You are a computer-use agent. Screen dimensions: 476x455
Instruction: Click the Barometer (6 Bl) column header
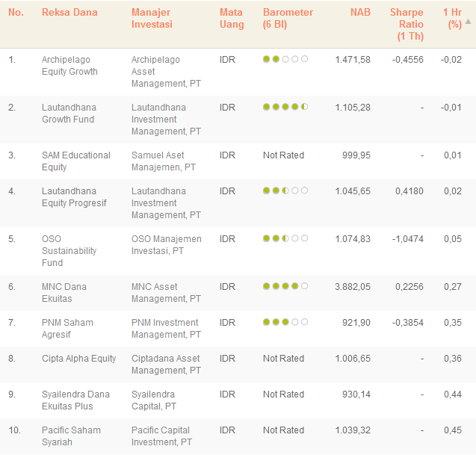pos(288,18)
